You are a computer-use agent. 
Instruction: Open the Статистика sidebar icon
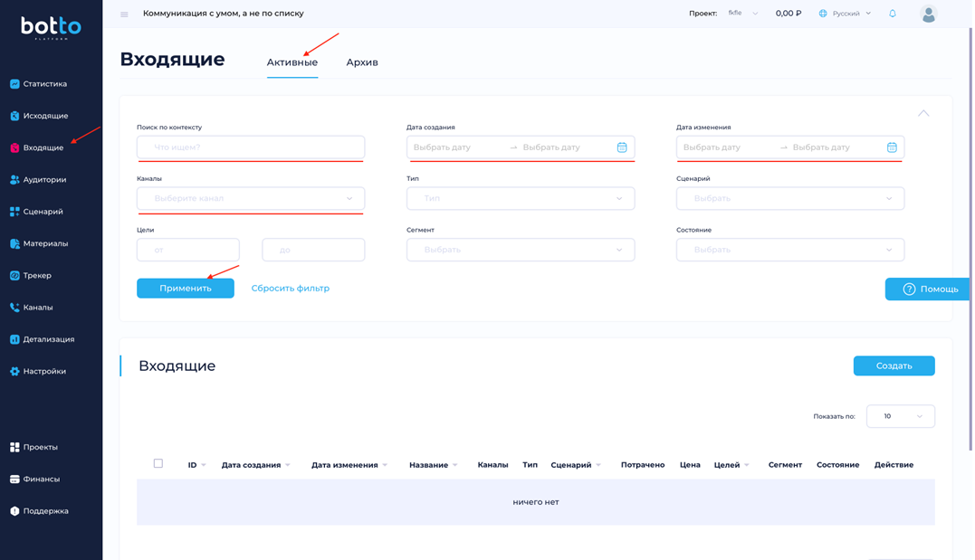(14, 84)
